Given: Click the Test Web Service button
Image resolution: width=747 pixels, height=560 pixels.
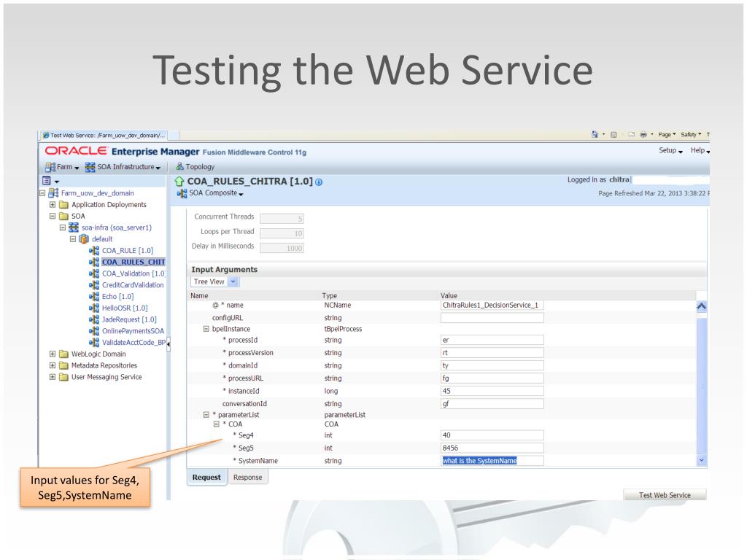Looking at the screenshot, I should [665, 495].
